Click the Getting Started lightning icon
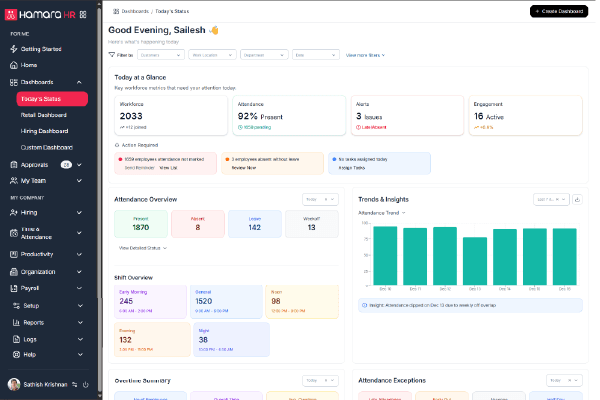Viewport: 600px width, 400px height. click(14, 49)
